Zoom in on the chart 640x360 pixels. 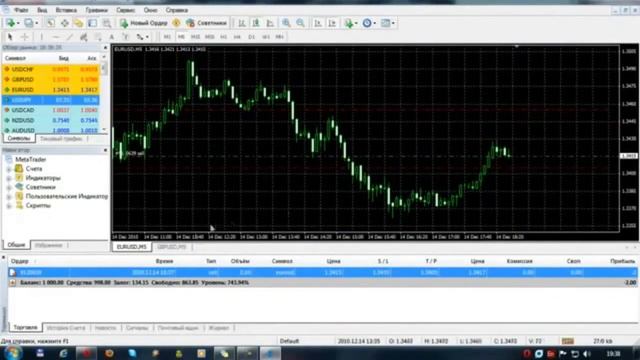286,23
